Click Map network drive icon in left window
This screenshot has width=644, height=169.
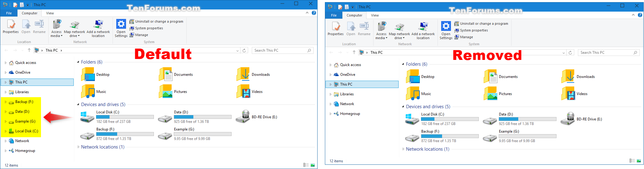[75, 24]
